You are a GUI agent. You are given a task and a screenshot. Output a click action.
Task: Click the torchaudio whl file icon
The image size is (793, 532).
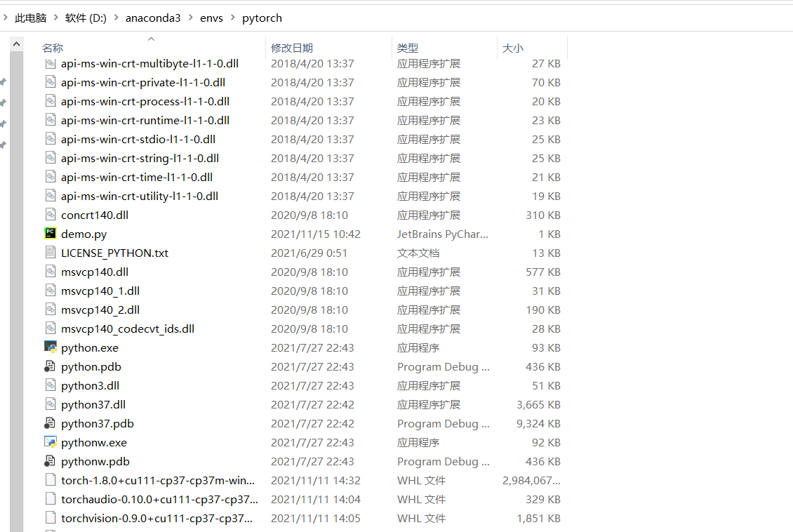[x=50, y=498]
